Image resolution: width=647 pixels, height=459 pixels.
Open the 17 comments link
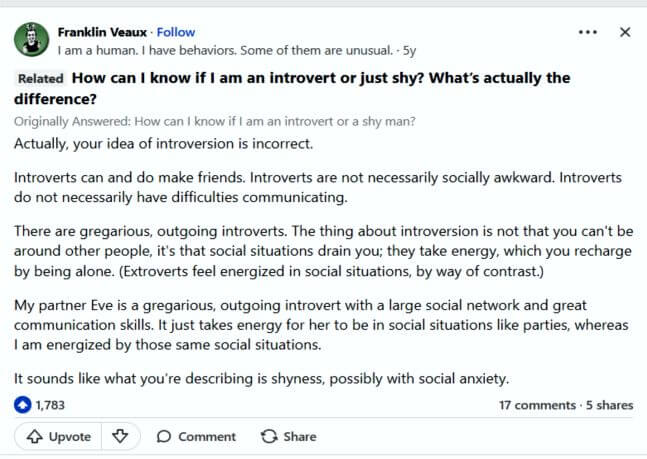(537, 405)
